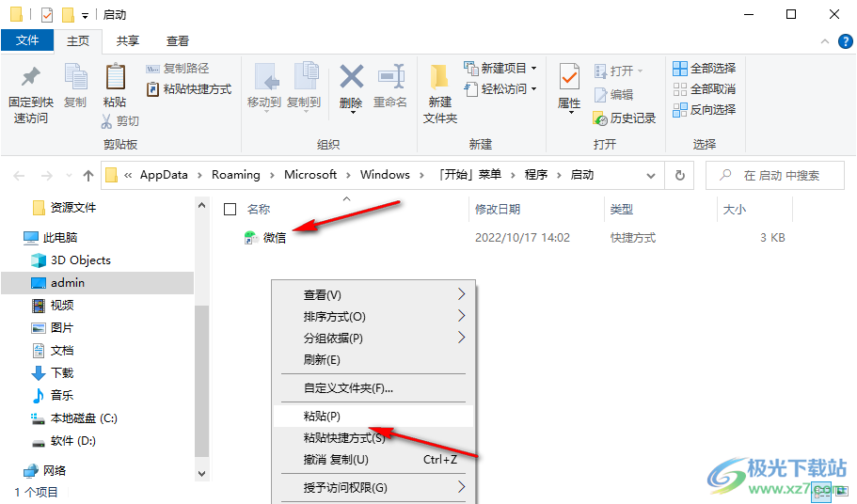The width and height of the screenshot is (857, 504).
Task: Open the Quick Access Toolbar customize arrow
Action: pos(86,16)
